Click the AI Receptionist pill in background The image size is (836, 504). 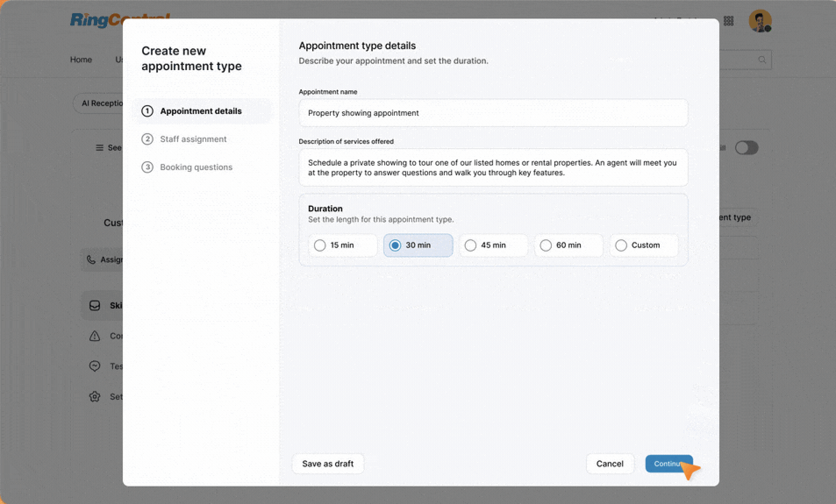[x=99, y=103]
